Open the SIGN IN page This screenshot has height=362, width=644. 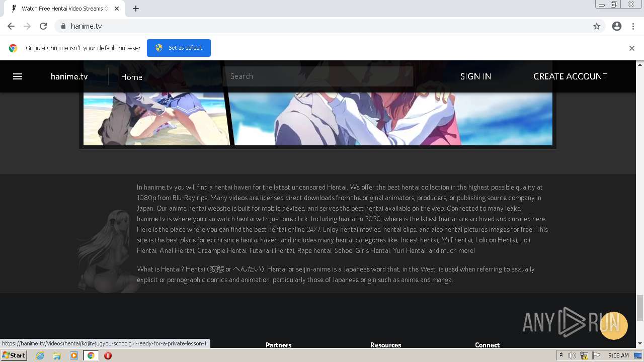pos(475,76)
